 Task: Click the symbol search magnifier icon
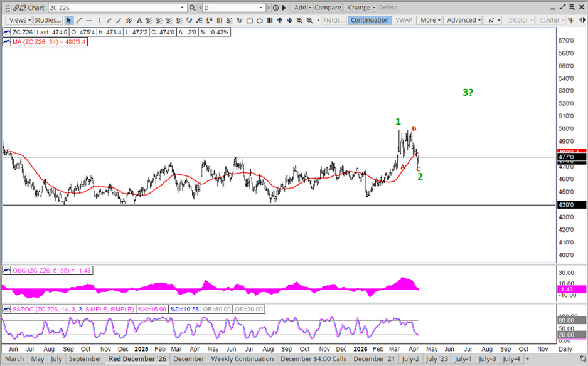click(193, 8)
